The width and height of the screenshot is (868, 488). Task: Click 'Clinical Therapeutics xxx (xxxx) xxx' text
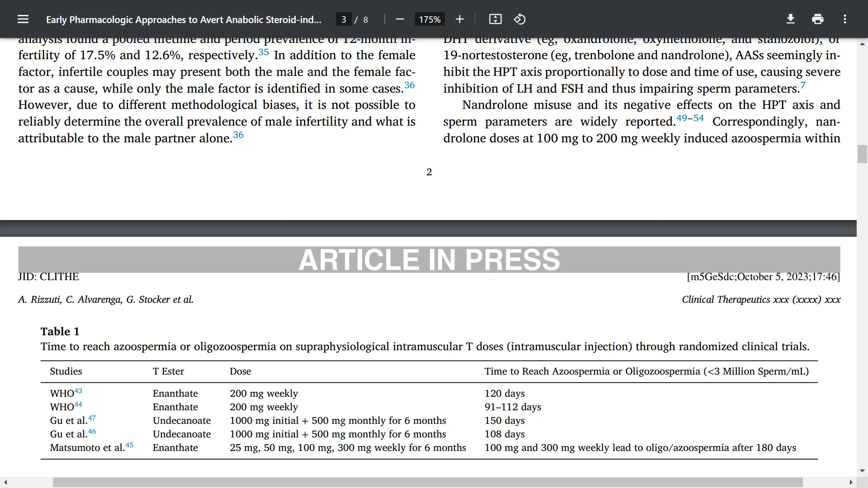pos(761,300)
